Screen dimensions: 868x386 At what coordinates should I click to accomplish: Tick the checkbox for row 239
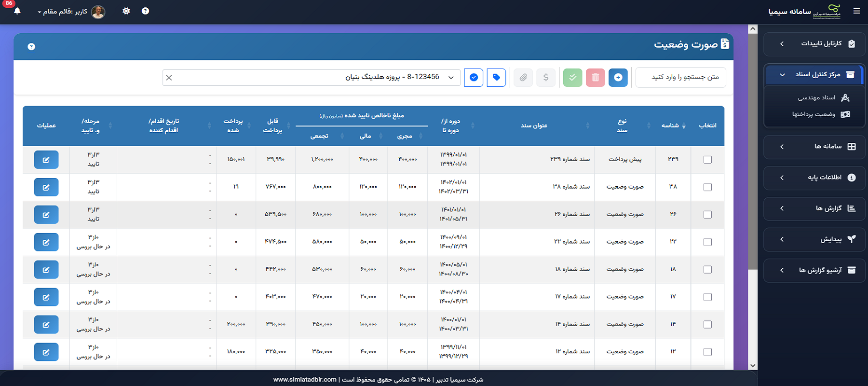pyautogui.click(x=707, y=160)
